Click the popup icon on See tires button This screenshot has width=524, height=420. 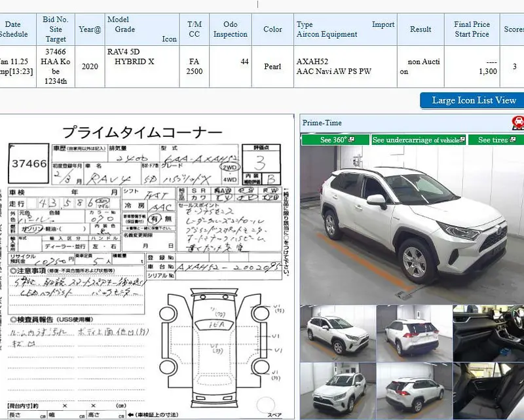pyautogui.click(x=513, y=139)
